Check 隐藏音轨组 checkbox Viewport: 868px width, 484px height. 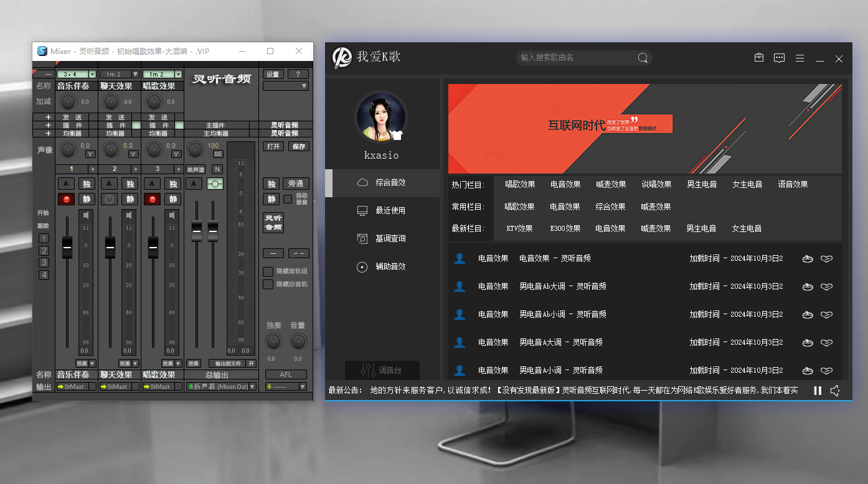(x=268, y=272)
